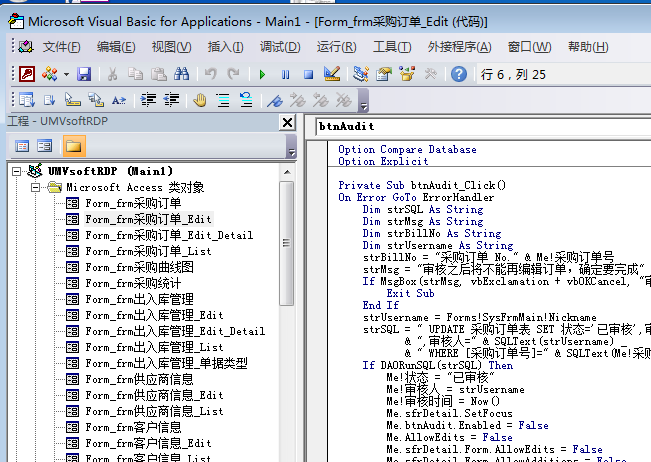Click the Comment Block icon
The width and height of the screenshot is (651, 462).
pos(223,100)
